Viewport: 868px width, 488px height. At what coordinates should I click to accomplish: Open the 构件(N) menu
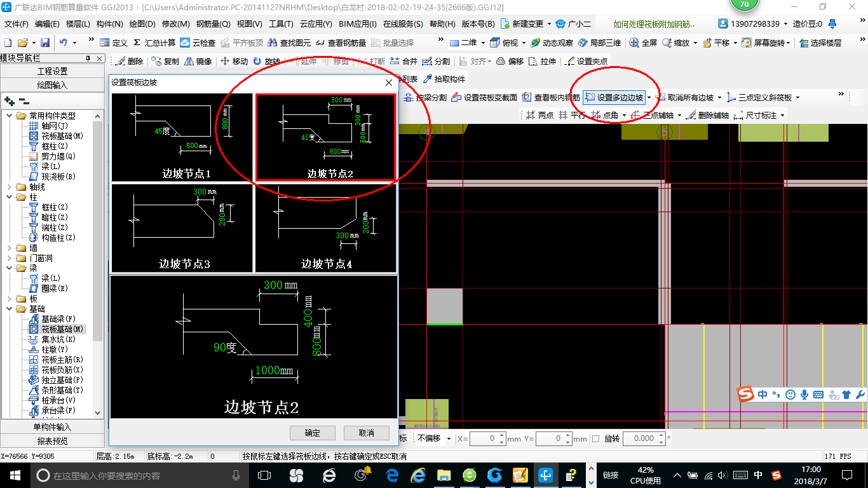pos(109,24)
